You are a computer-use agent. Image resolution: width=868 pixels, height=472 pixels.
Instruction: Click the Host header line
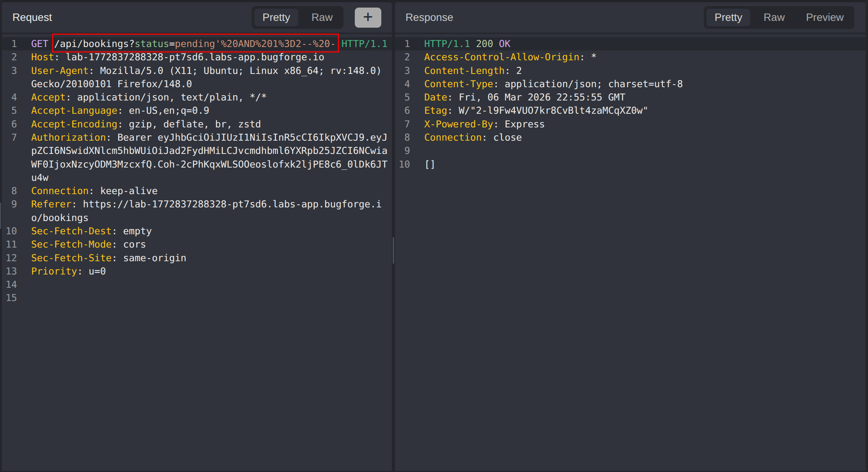tap(177, 57)
